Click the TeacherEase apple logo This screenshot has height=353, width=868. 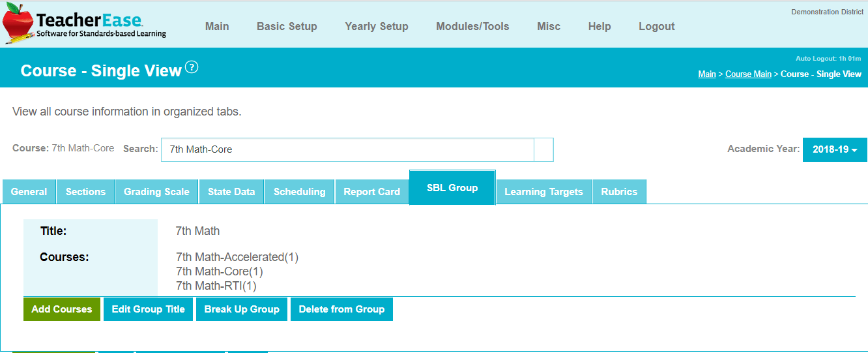18,23
